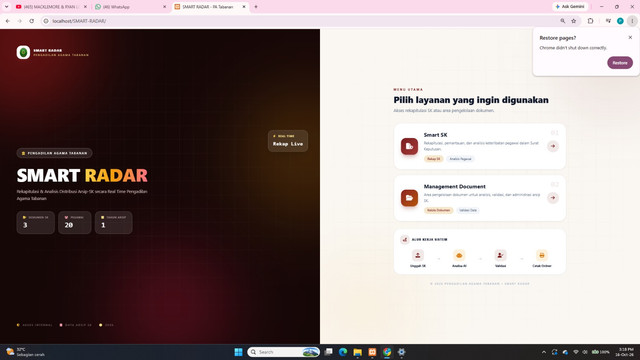This screenshot has height=360, width=640.
Task: Open the clock and date in the taskbar
Action: [625, 352]
